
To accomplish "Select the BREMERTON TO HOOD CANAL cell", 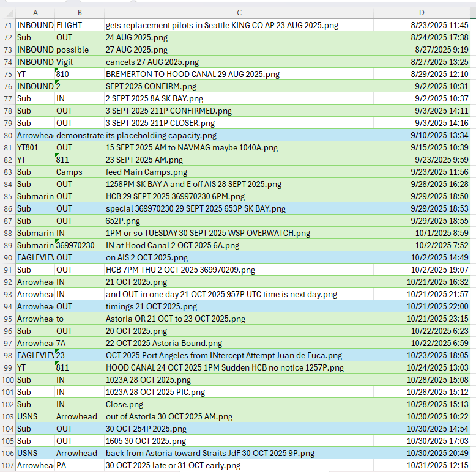I will [192, 74].
